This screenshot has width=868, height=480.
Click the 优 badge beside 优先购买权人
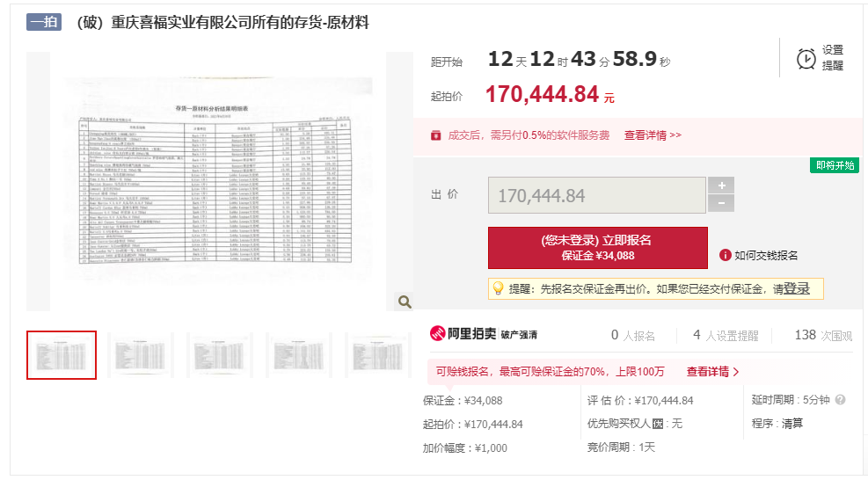658,424
